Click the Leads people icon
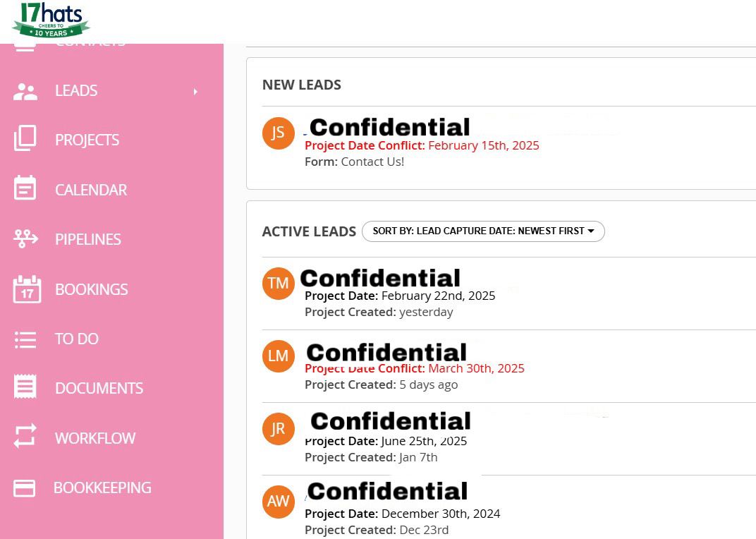Screen dimensions: 756x539 point(25,91)
